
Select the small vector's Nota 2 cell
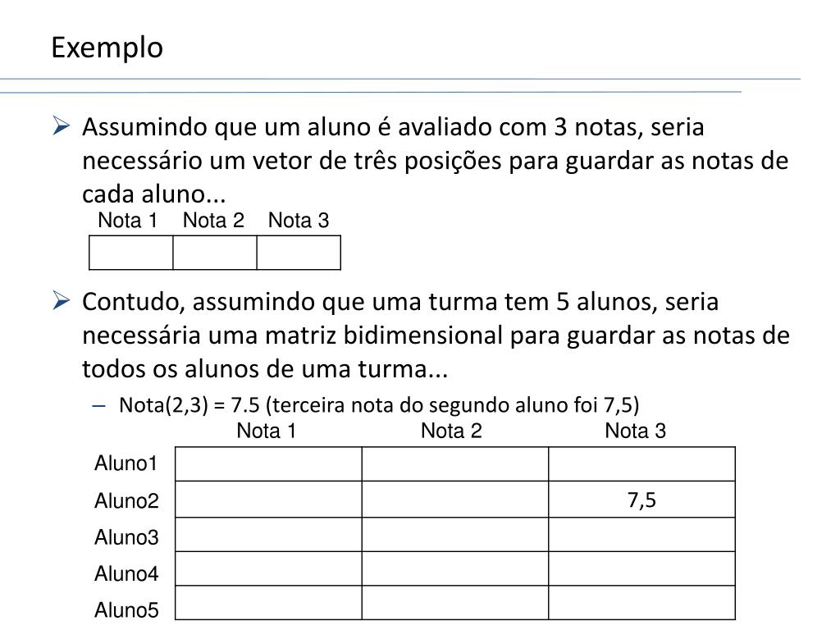(215, 253)
